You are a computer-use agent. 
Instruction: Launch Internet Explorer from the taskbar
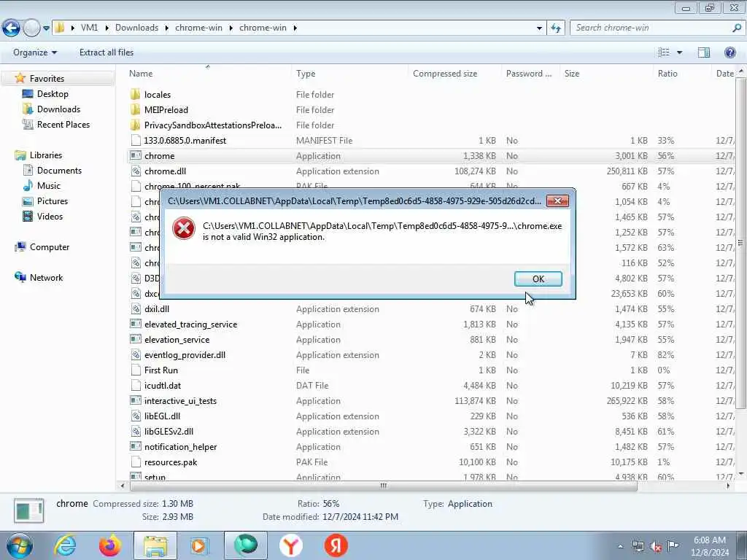pyautogui.click(x=65, y=545)
